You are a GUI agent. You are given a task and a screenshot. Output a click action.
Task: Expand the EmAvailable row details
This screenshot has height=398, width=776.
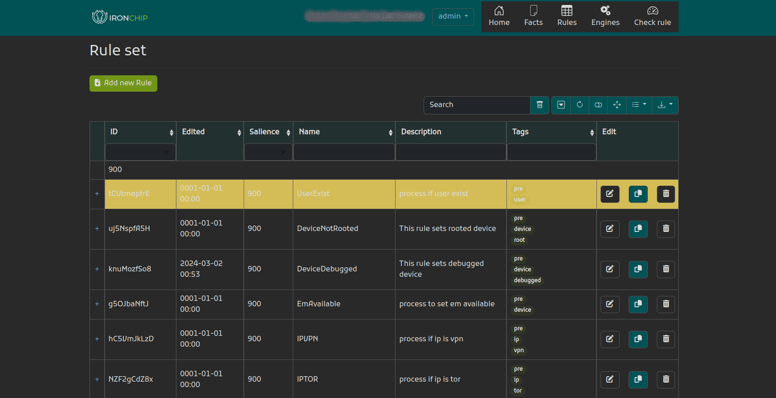(x=97, y=304)
